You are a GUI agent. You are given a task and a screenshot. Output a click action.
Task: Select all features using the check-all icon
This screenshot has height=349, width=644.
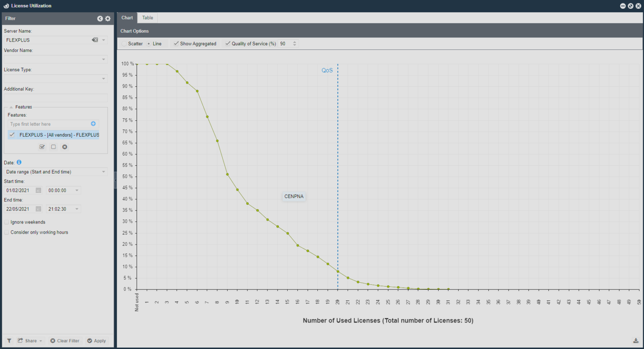pos(42,147)
